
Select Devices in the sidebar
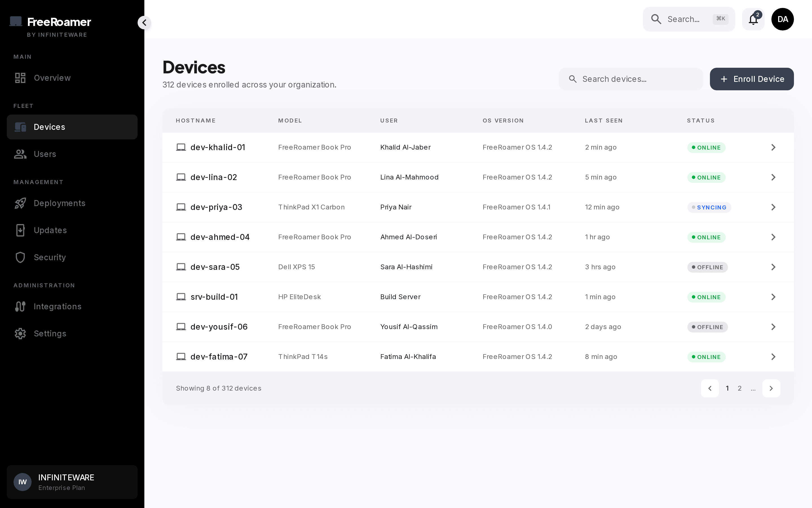point(72,127)
